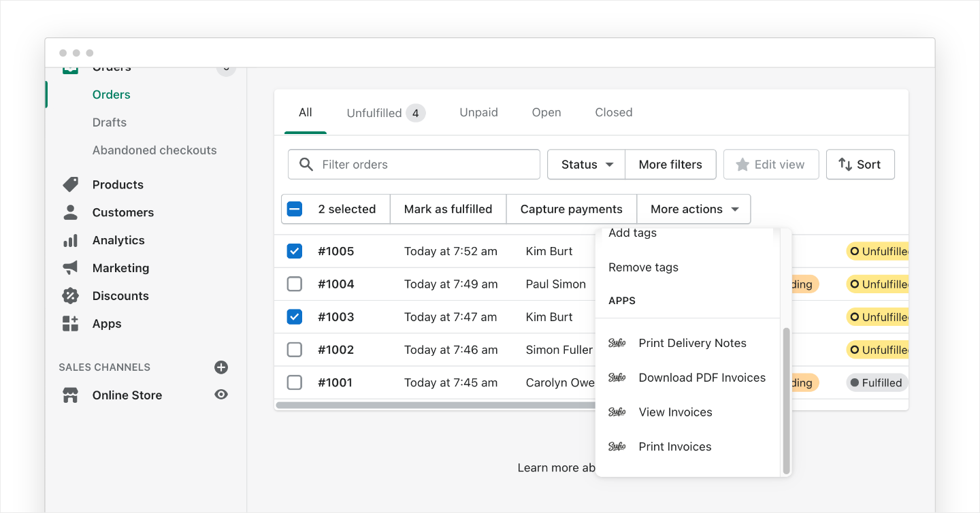Uncheck the checkbox for order #1005

[x=295, y=251]
